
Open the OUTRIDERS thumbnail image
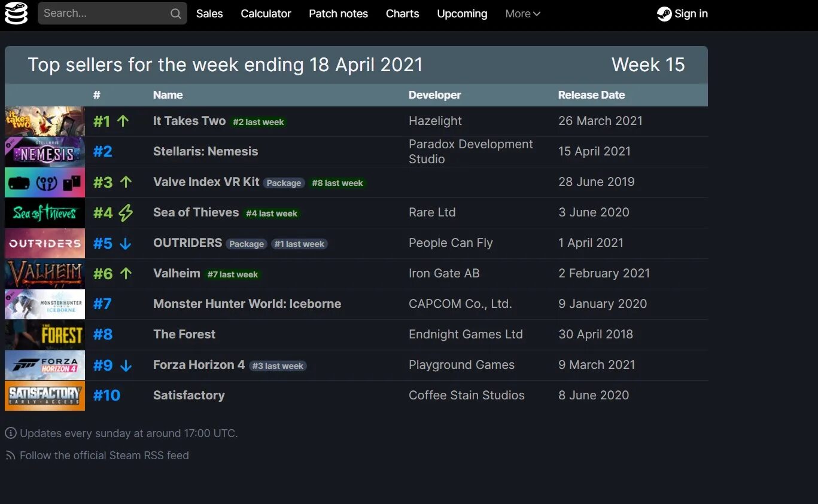45,243
